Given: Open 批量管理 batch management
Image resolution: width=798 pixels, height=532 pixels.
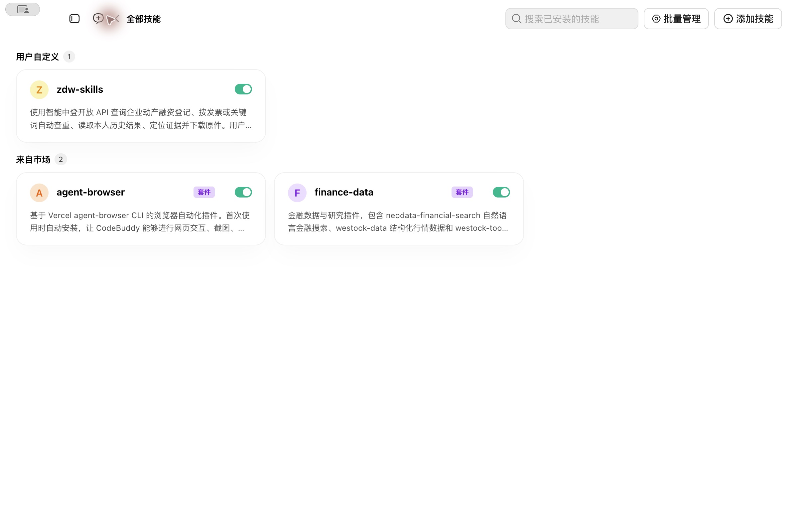Looking at the screenshot, I should (676, 19).
